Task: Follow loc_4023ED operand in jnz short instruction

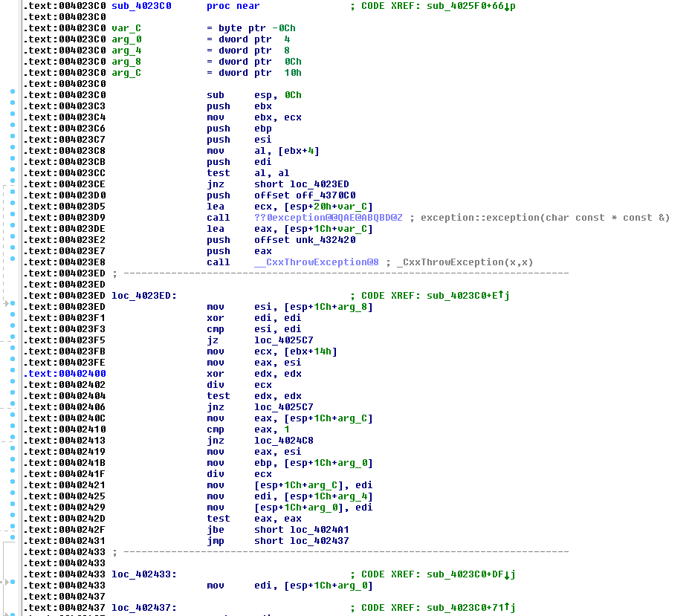Action: tap(318, 184)
